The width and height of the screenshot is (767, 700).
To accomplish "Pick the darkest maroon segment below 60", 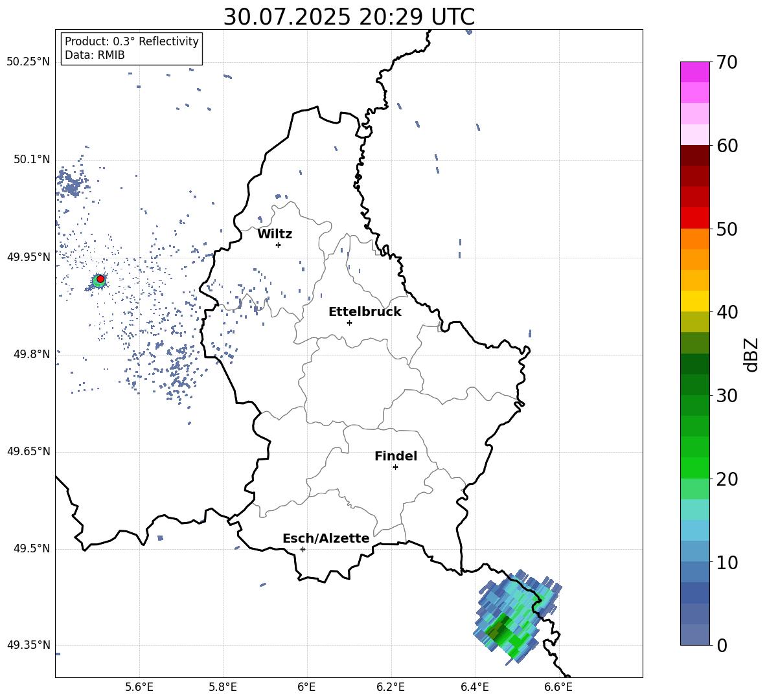I will coord(695,155).
